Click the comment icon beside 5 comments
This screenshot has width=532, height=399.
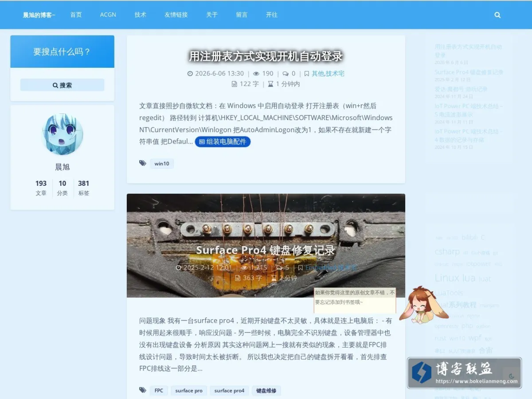coord(279,268)
